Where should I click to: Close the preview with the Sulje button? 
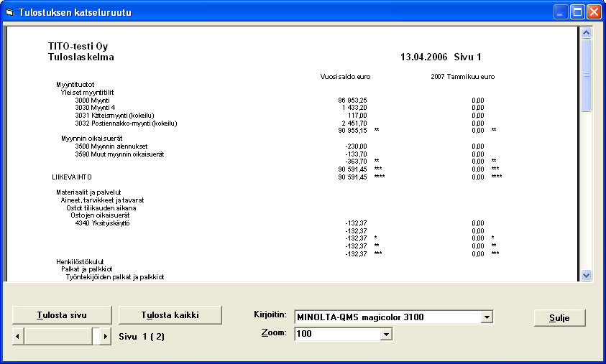559,317
